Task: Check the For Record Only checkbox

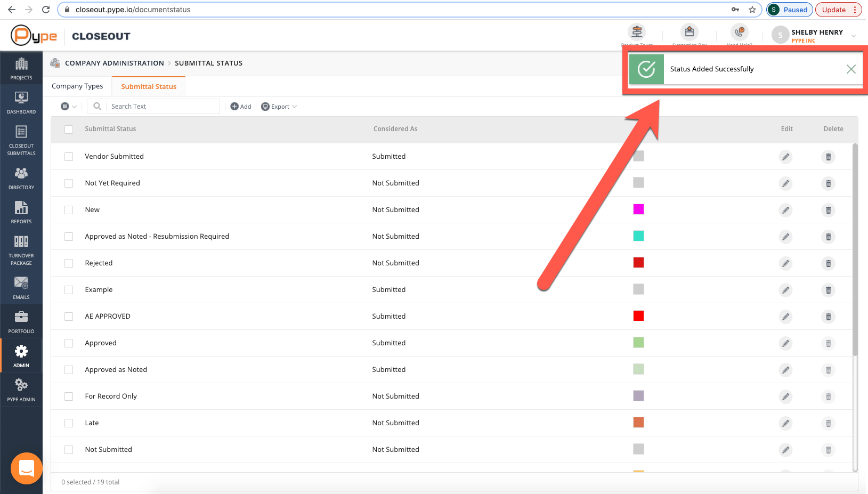Action: point(69,396)
